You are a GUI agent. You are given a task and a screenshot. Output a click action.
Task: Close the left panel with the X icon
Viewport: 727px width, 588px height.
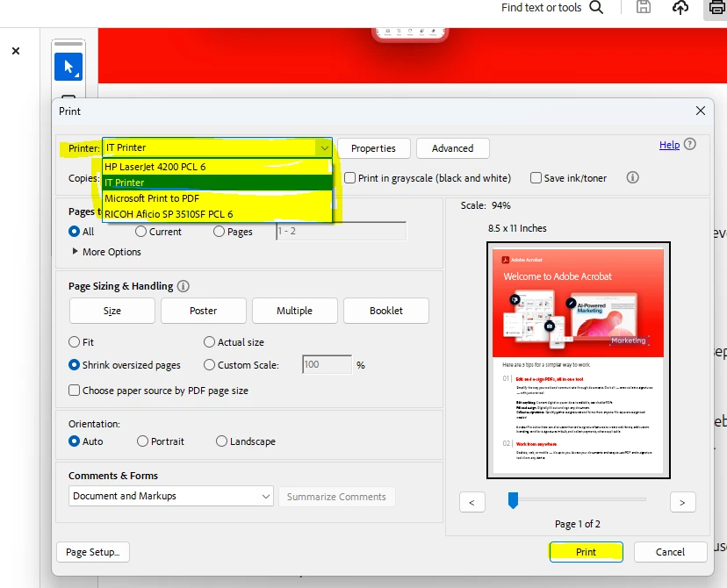[x=16, y=51]
